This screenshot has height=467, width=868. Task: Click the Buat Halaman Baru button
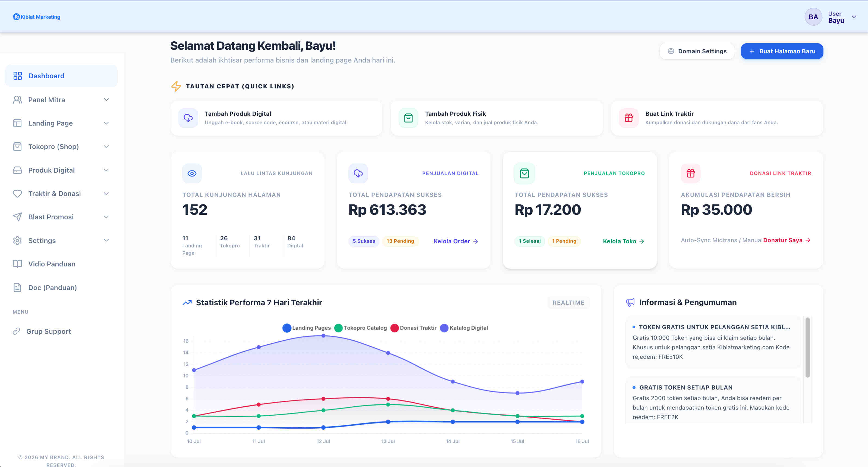pos(782,51)
